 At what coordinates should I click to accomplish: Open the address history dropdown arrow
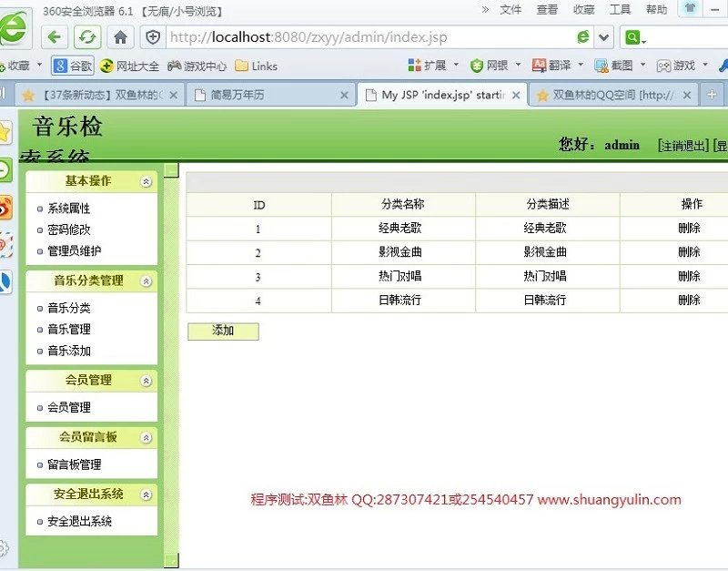[x=603, y=37]
